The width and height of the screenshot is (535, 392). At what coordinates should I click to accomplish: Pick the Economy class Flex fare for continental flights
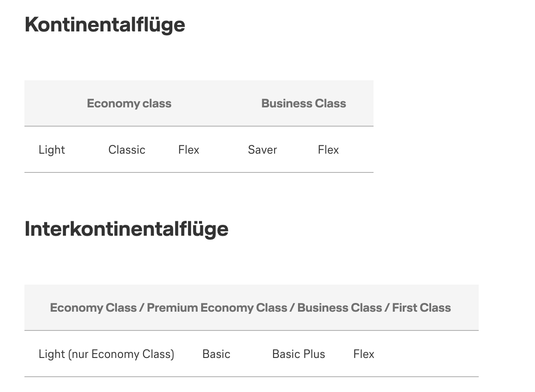(189, 150)
